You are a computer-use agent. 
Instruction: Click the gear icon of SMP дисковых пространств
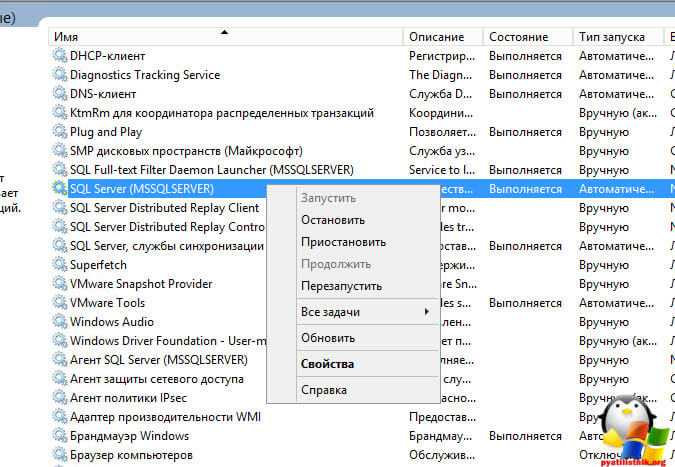coord(59,151)
